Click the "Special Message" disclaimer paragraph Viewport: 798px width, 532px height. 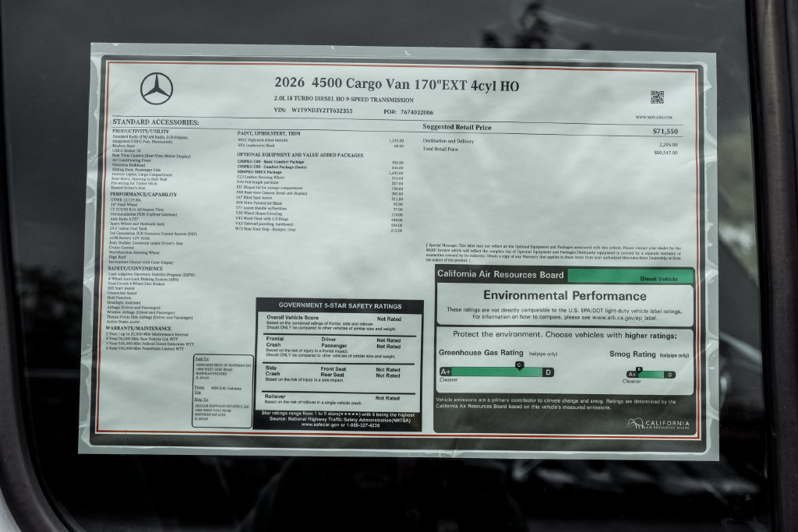click(553, 253)
